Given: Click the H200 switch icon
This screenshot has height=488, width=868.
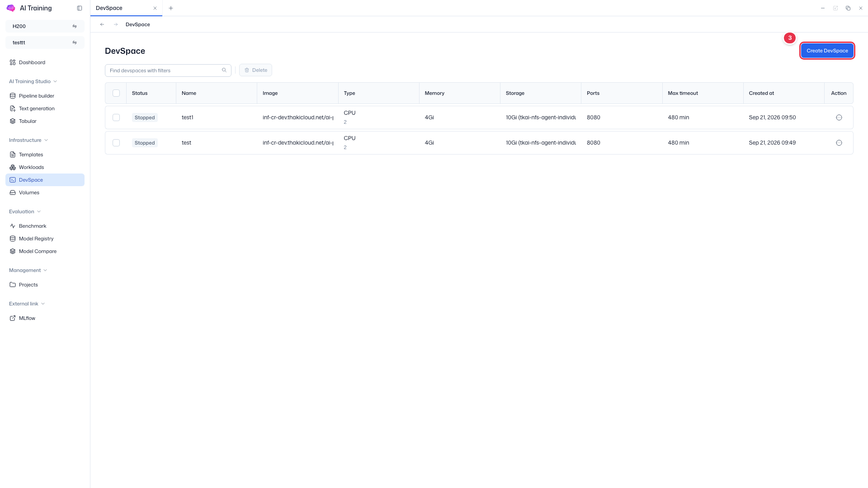Looking at the screenshot, I should tap(75, 26).
